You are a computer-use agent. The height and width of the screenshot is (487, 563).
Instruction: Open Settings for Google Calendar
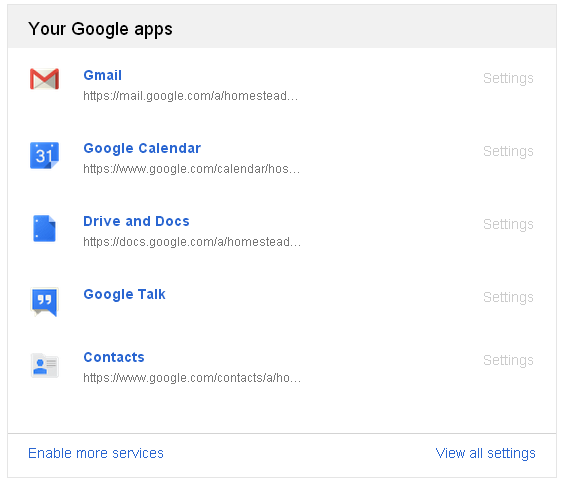click(x=508, y=151)
